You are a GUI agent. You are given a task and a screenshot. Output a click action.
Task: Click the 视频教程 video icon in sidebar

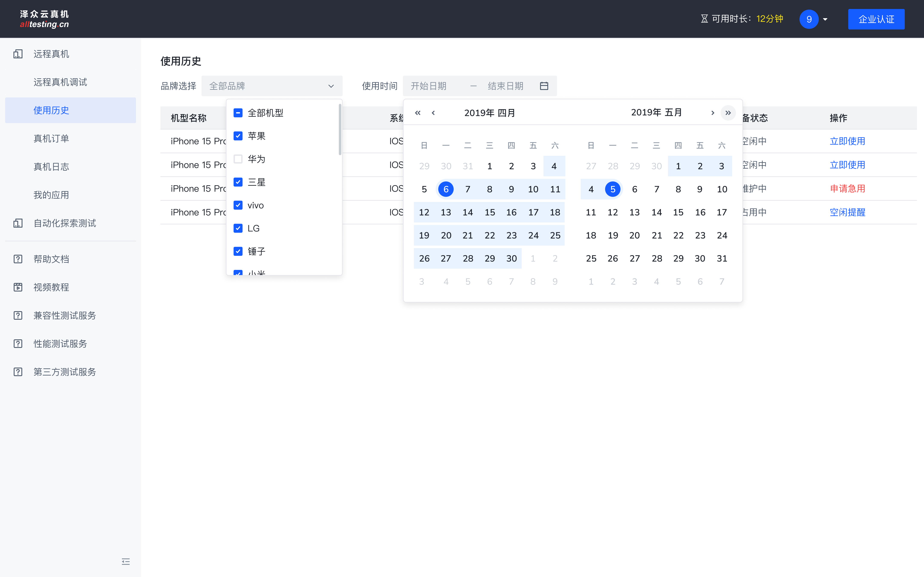click(x=18, y=287)
